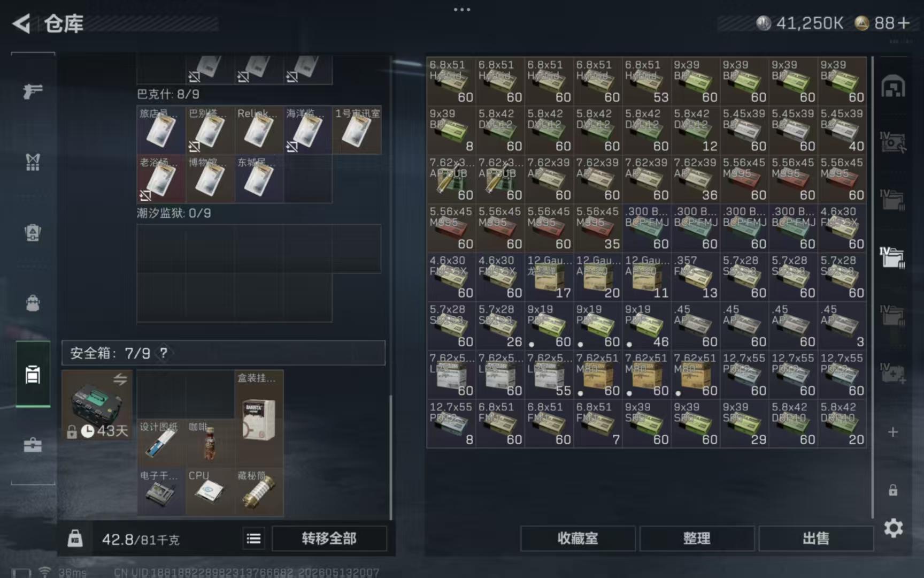Select the 12 Gauge stack of 17
The width and height of the screenshot is (924, 578).
pos(549,277)
